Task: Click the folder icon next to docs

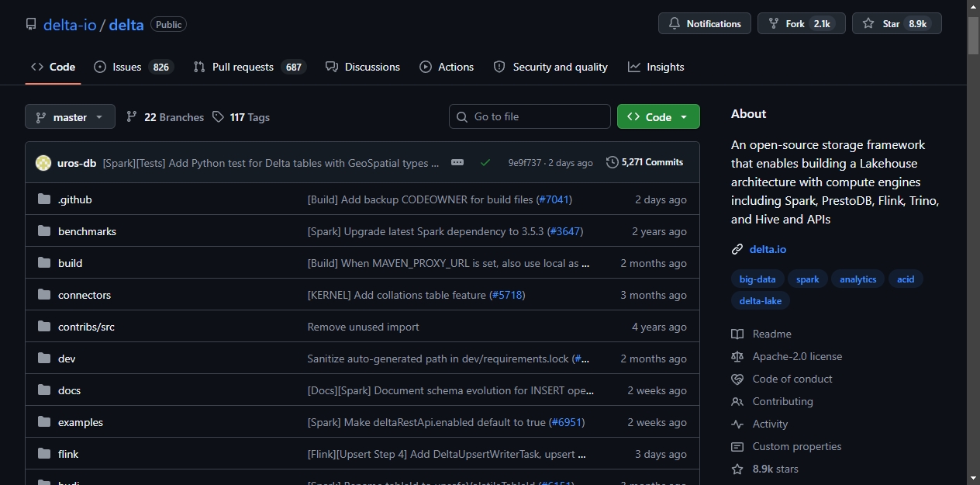Action: coord(44,390)
